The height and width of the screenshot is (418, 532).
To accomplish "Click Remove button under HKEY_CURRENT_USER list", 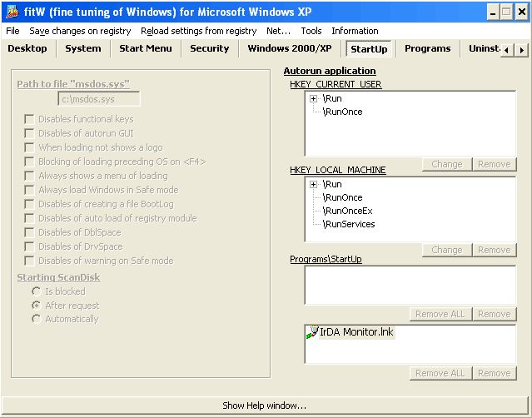I will click(x=495, y=164).
